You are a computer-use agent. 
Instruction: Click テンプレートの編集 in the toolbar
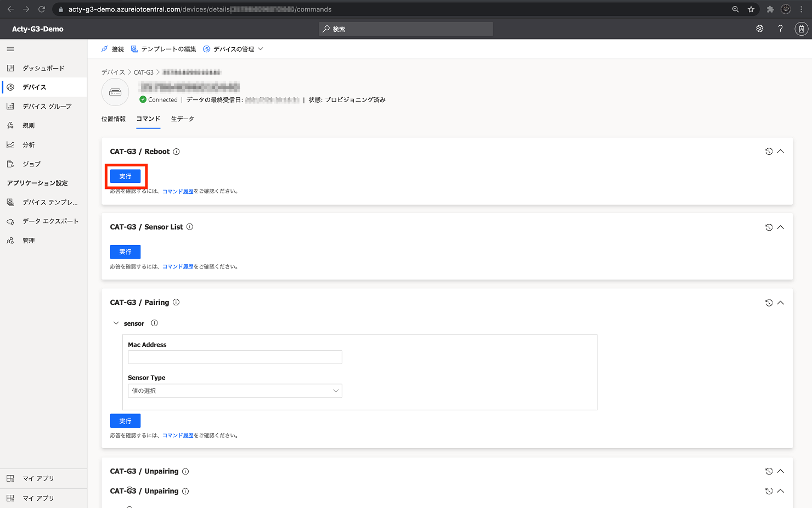pyautogui.click(x=163, y=49)
